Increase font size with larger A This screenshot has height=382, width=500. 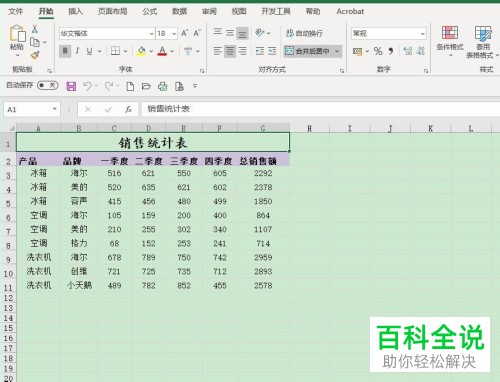(184, 33)
